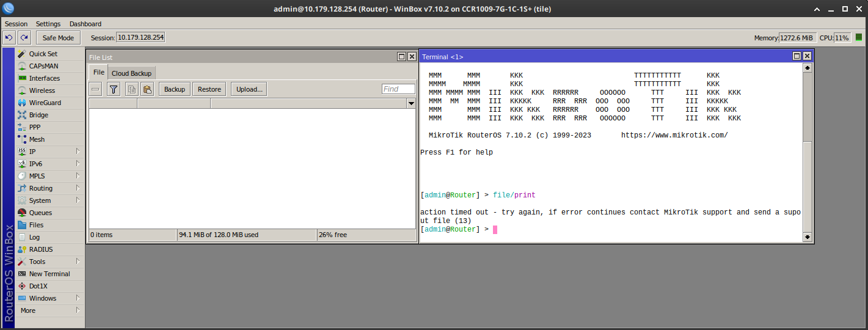Toggle Safe Mode
868x330 pixels.
tap(58, 38)
